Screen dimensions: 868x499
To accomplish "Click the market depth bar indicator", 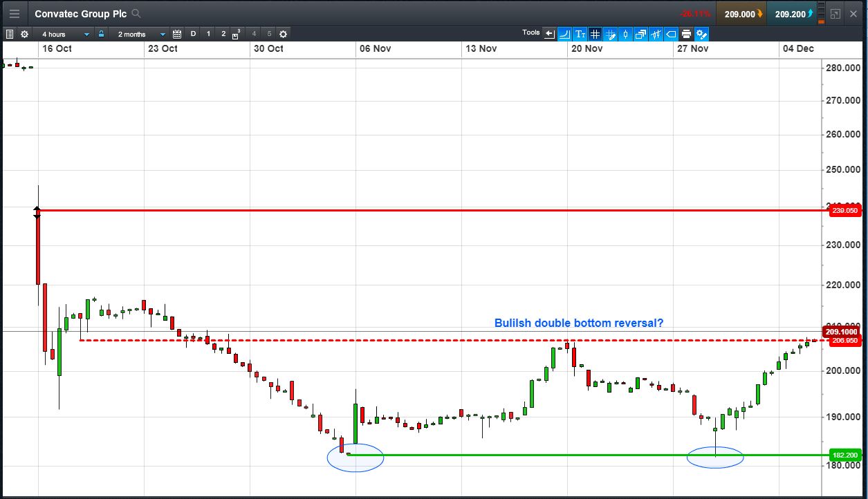I will tap(821, 14).
